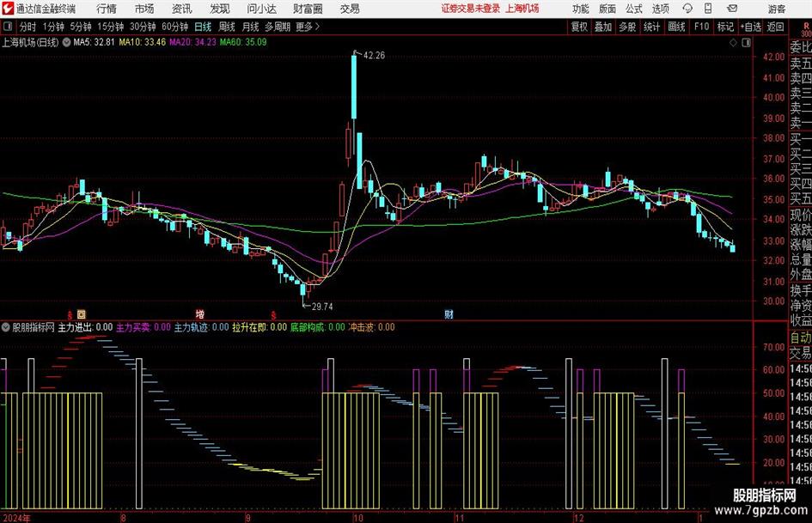Click the 回 buyback event marker
Image resolution: width=812 pixels, height=523 pixels.
(x=82, y=314)
